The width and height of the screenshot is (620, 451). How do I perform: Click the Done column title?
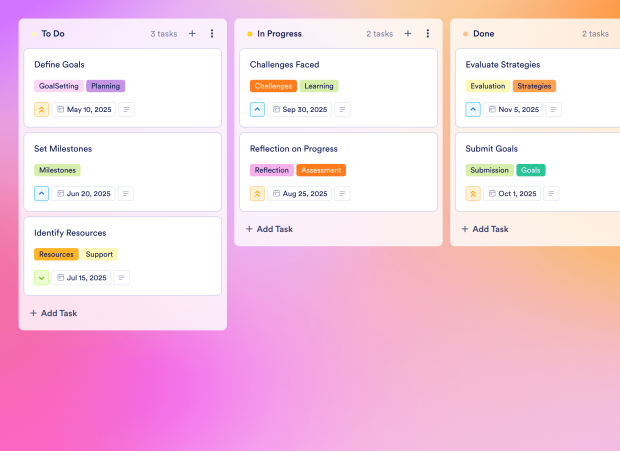(x=484, y=34)
